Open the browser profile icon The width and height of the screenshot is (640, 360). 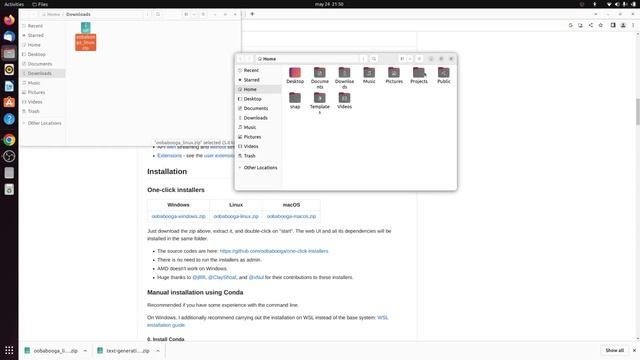click(x=623, y=25)
